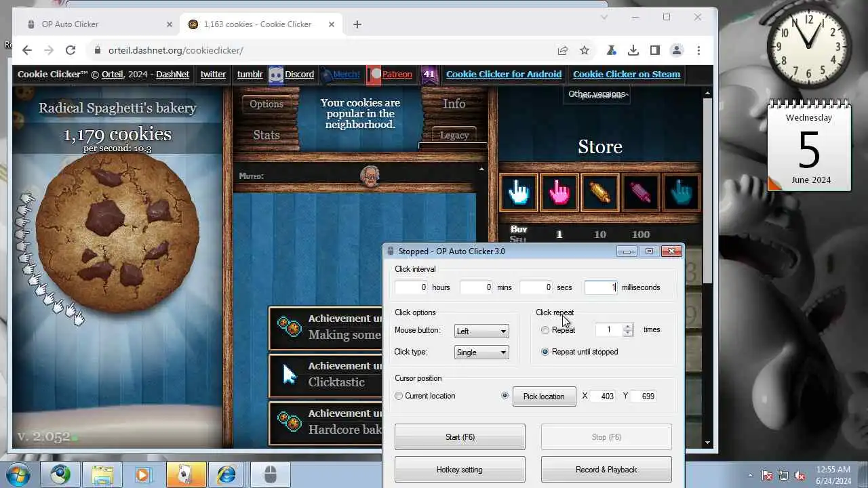Open Chrome tab search chevron
Image resolution: width=868 pixels, height=488 pixels.
tap(604, 17)
